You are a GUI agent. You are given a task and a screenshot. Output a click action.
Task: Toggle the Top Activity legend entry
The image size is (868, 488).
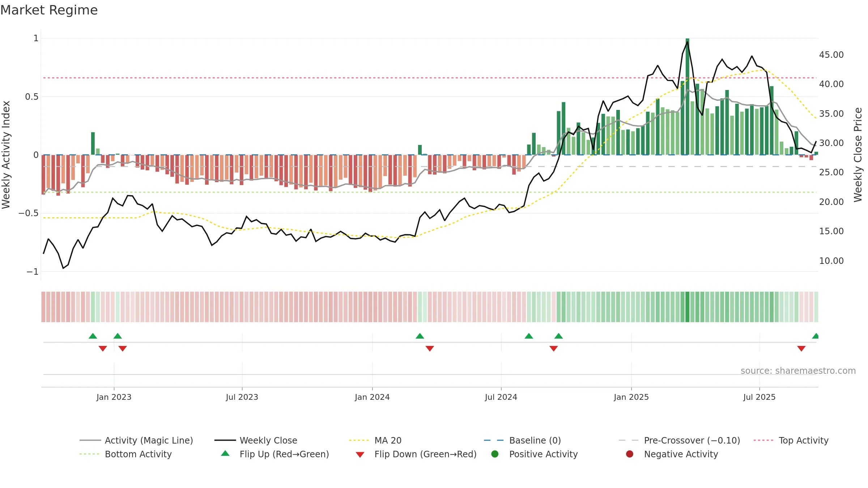[791, 440]
